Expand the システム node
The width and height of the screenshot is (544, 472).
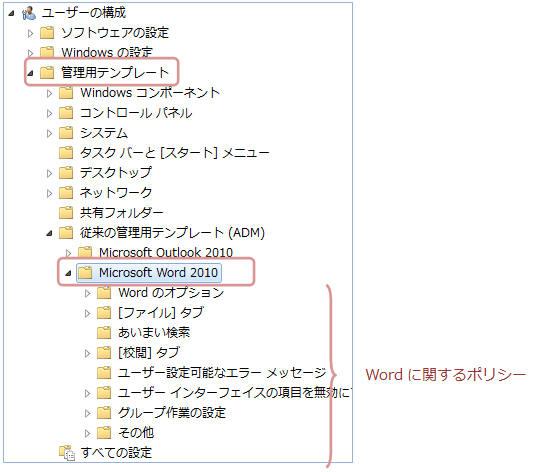pos(50,133)
